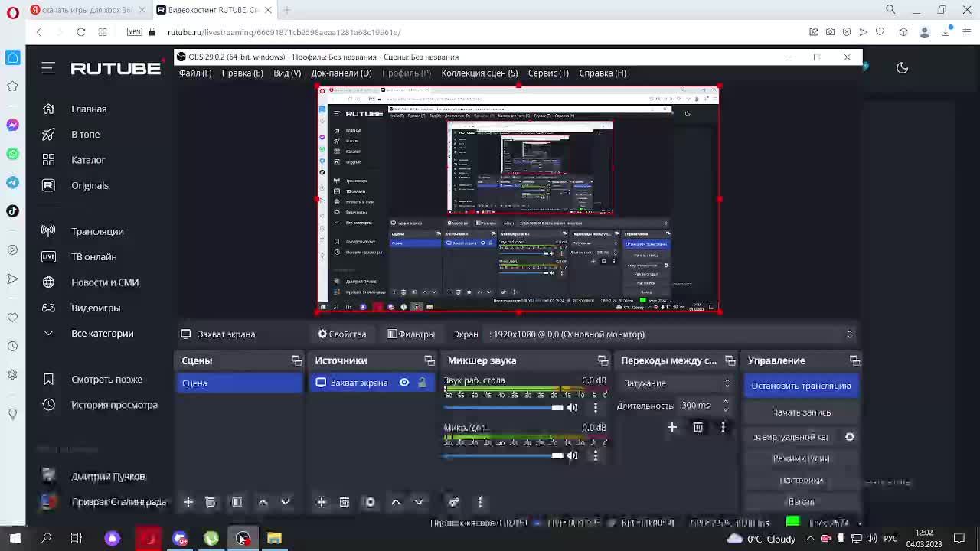Open the screen selection dropdown (Основной монитор)
Viewport: 980px width, 551px height.
click(x=670, y=334)
